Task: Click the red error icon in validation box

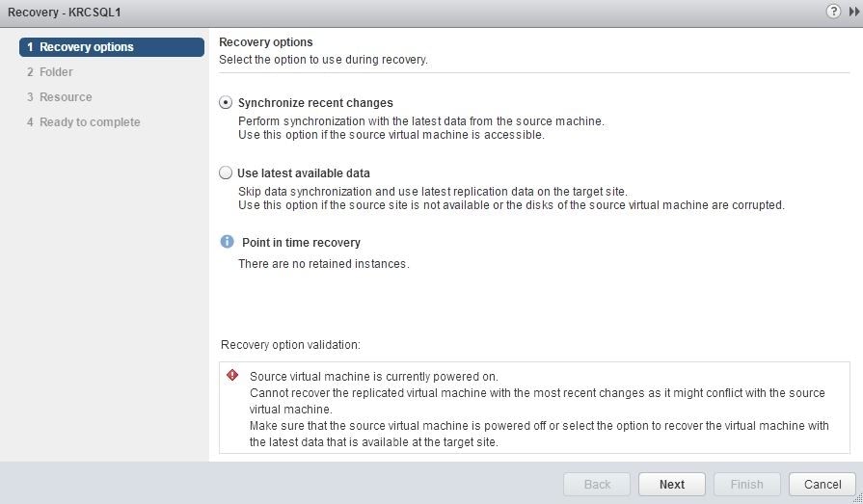Action: tap(232, 375)
